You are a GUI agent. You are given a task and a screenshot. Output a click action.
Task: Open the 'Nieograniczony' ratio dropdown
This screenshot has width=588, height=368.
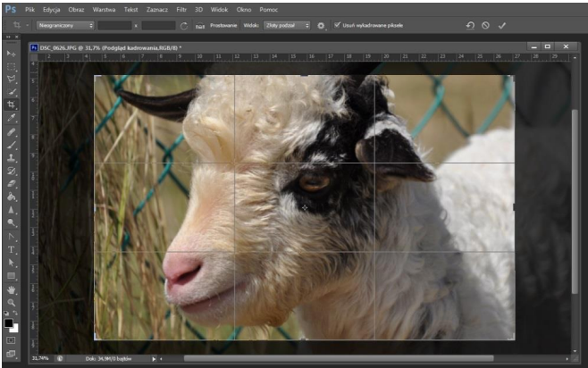click(65, 26)
